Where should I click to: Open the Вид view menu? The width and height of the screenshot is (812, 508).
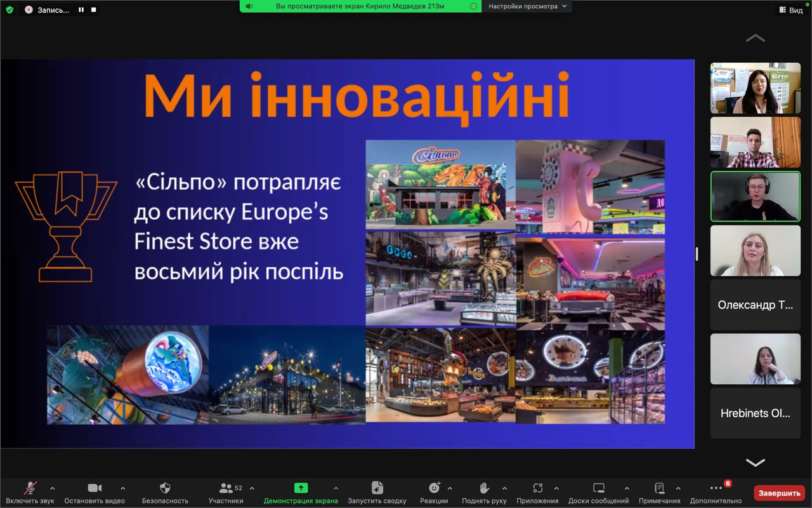point(790,10)
